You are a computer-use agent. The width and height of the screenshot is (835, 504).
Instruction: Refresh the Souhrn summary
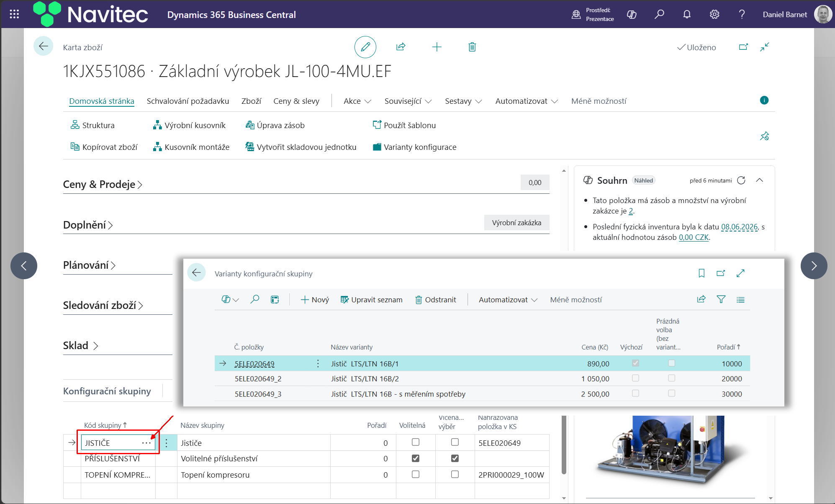pos(741,180)
